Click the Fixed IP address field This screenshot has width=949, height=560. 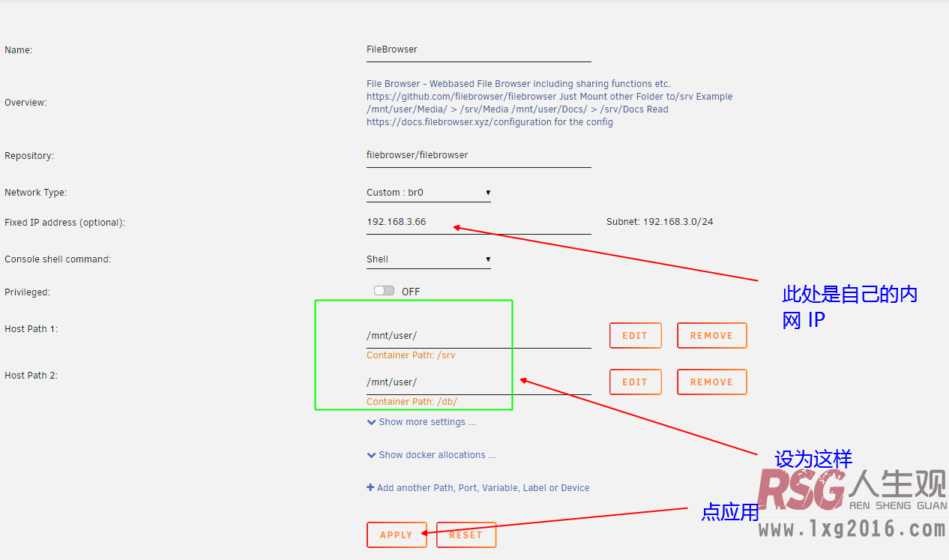[x=478, y=223]
